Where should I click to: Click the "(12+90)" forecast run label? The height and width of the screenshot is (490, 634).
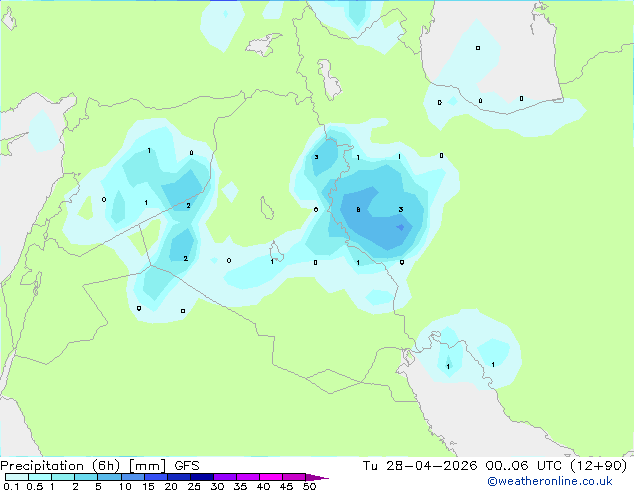[x=598, y=466]
